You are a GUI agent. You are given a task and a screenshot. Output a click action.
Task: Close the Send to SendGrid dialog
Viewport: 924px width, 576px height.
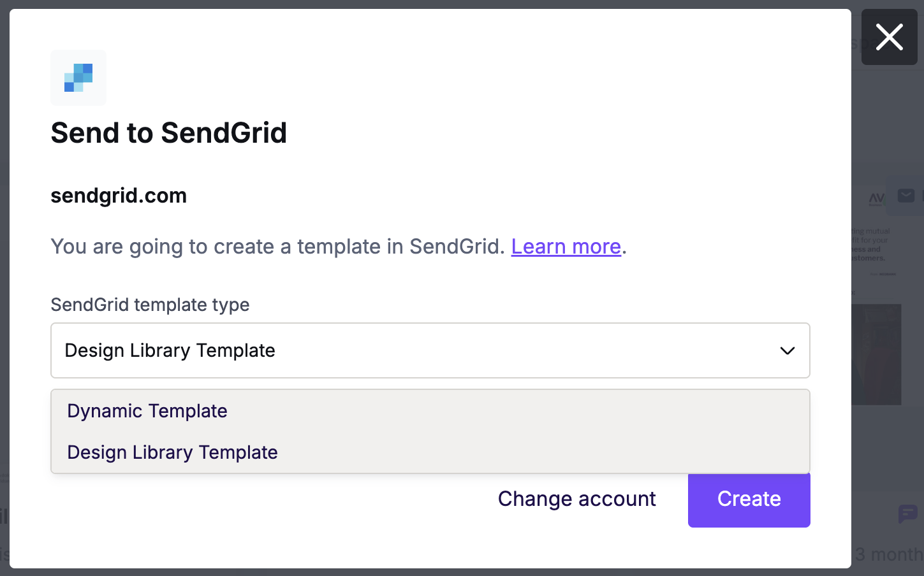coord(889,37)
